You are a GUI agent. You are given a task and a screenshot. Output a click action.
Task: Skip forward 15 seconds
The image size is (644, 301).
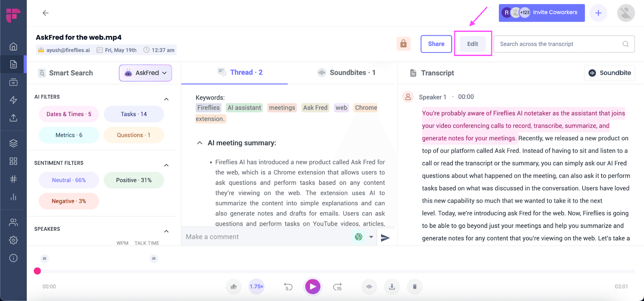pos(337,287)
